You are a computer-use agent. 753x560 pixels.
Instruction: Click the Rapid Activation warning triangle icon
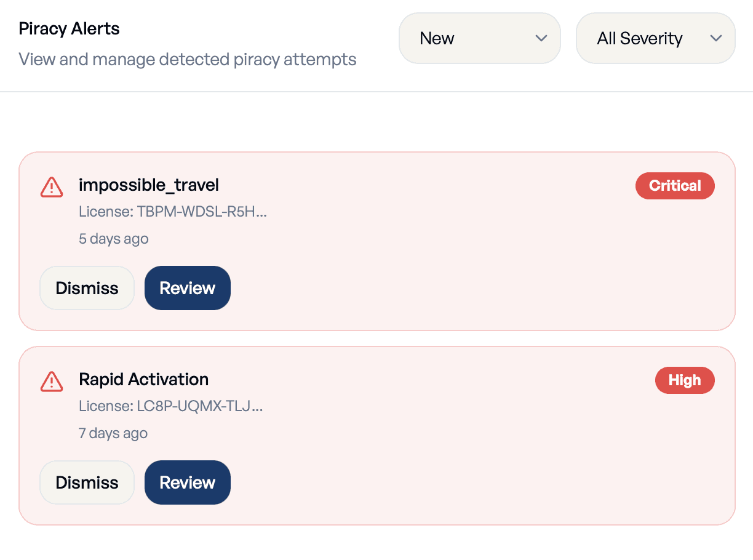(x=52, y=381)
